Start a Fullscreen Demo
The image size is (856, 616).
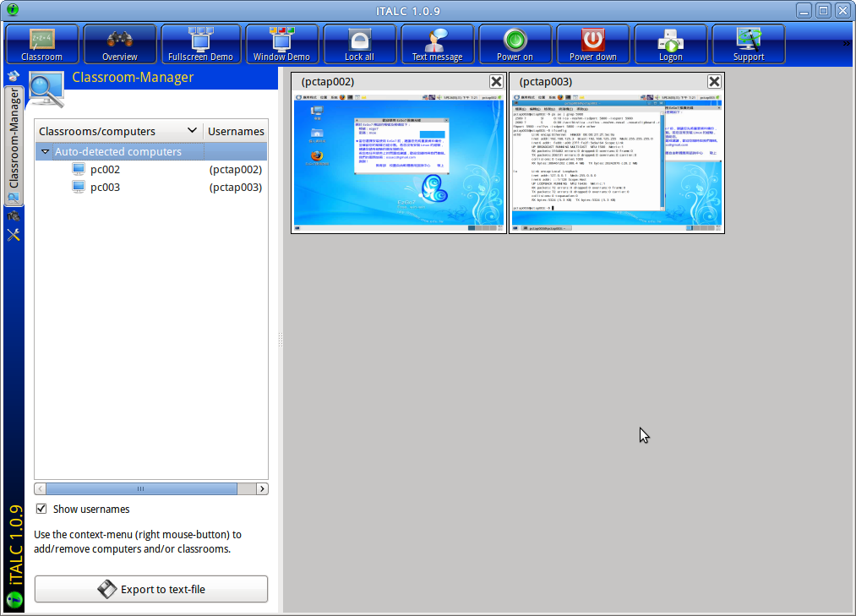200,44
